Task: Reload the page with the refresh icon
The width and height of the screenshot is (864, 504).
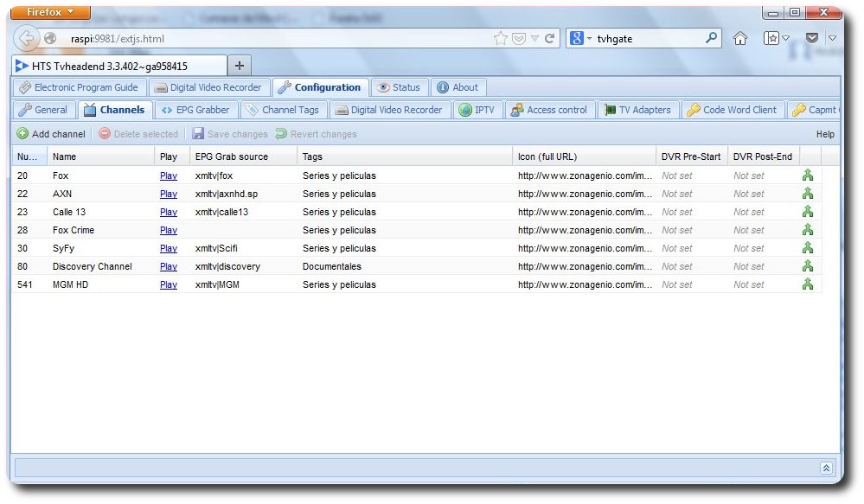Action: pos(549,39)
